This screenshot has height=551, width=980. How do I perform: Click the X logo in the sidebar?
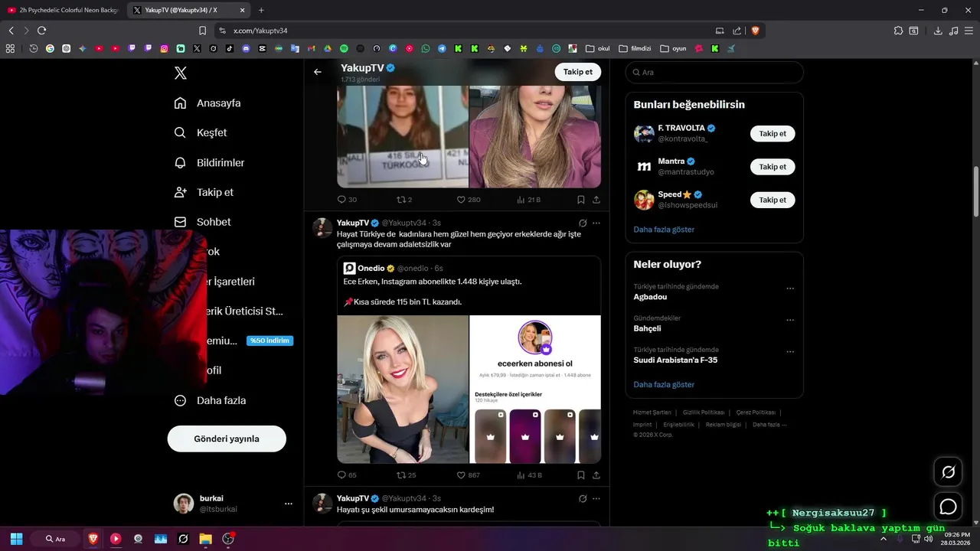tap(181, 73)
